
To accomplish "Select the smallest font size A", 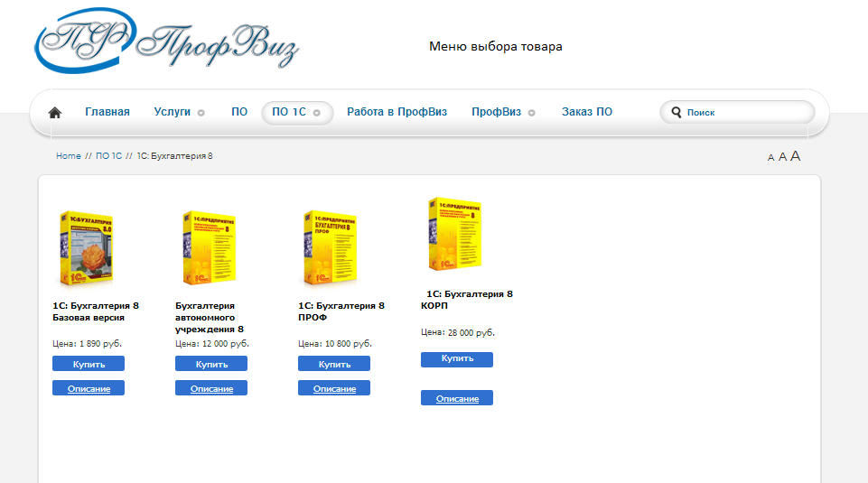I will tap(770, 158).
